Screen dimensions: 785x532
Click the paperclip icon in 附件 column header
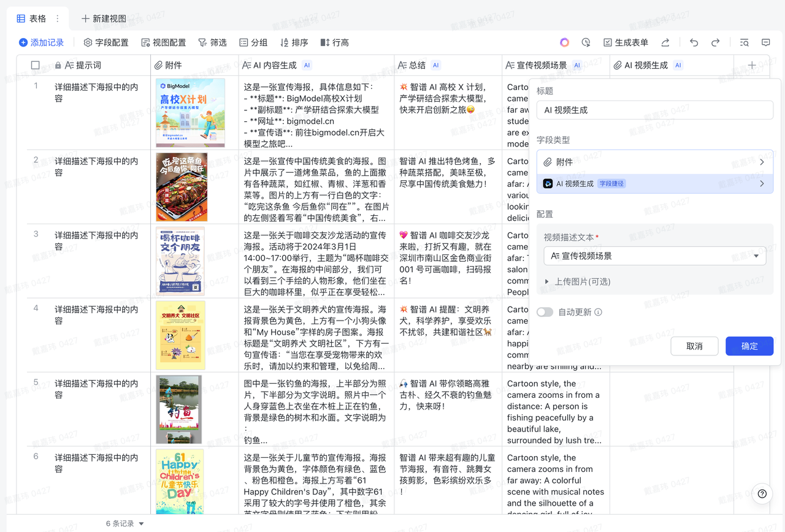coord(159,65)
